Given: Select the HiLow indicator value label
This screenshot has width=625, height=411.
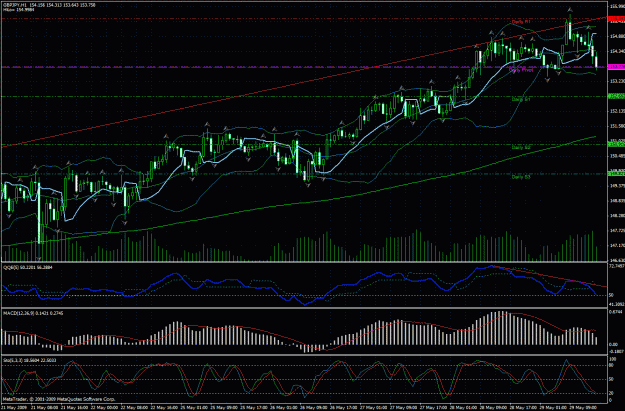Looking at the screenshot, I should click(19, 10).
